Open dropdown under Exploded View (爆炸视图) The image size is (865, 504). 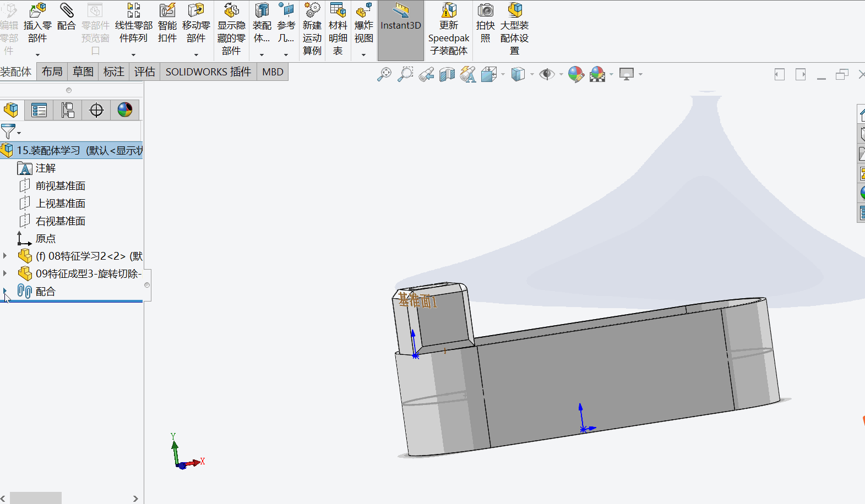click(x=363, y=54)
